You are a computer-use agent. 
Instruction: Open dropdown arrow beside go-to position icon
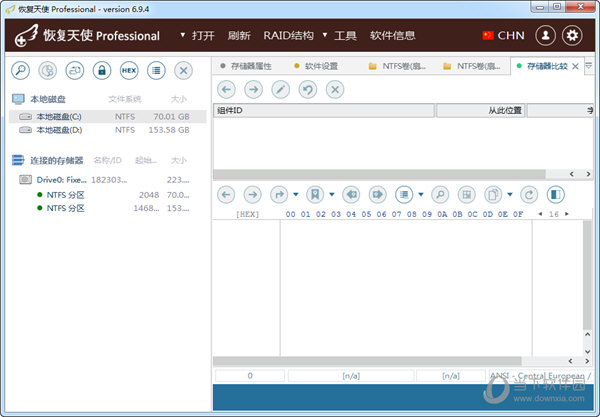click(x=296, y=194)
